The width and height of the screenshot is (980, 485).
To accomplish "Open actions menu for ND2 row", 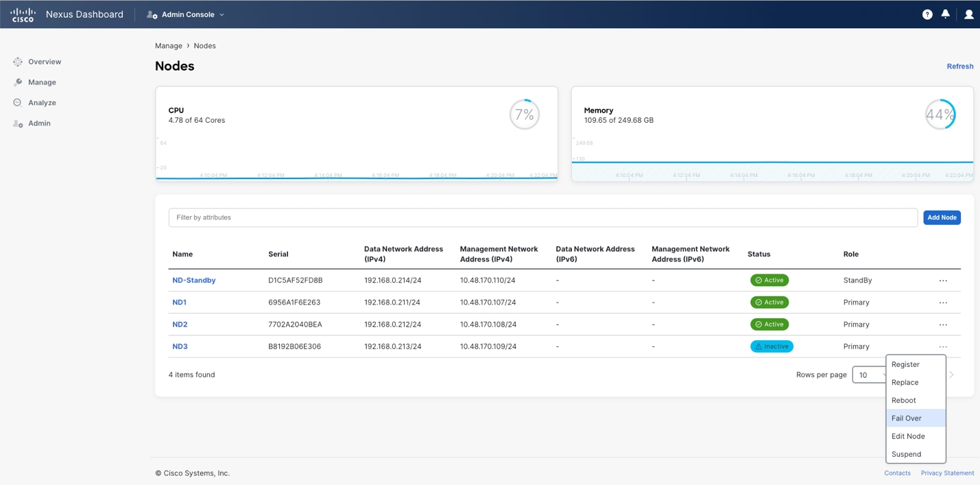I will (x=943, y=324).
